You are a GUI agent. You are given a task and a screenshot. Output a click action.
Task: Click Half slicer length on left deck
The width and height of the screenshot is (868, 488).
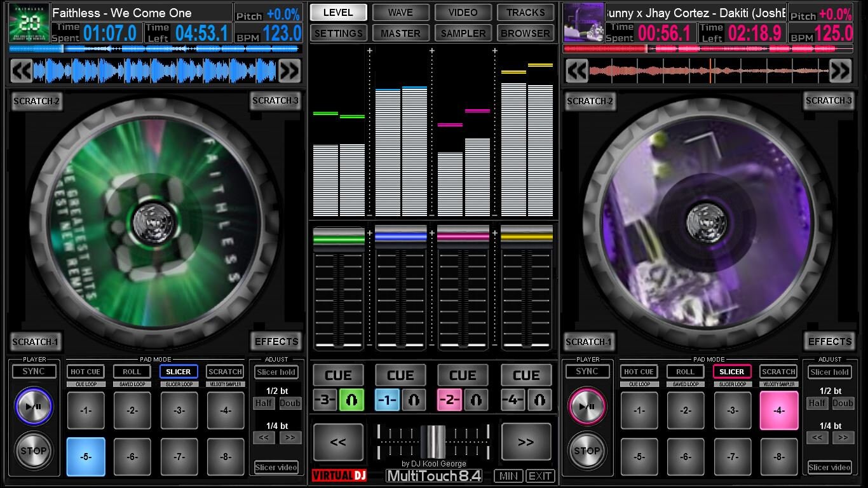264,403
